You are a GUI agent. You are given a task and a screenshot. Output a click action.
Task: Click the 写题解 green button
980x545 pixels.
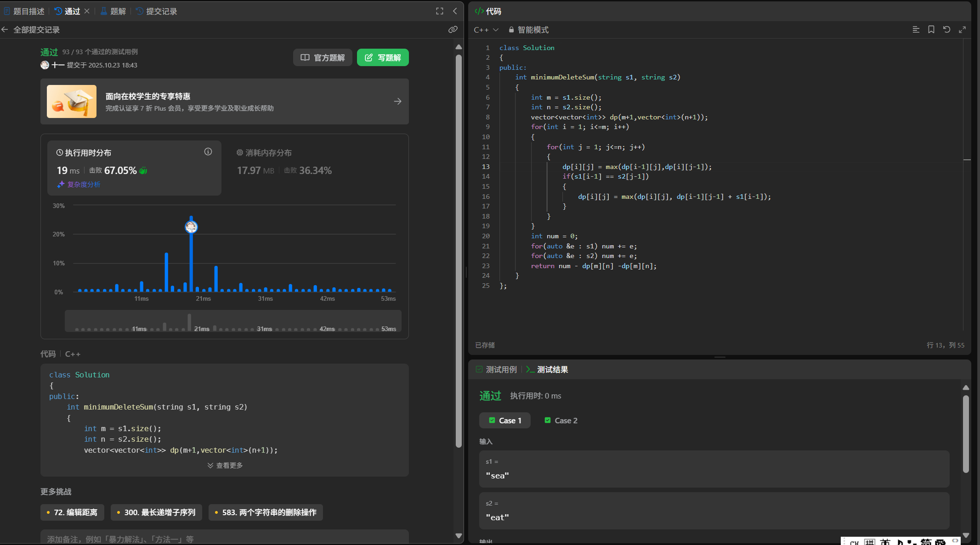383,58
